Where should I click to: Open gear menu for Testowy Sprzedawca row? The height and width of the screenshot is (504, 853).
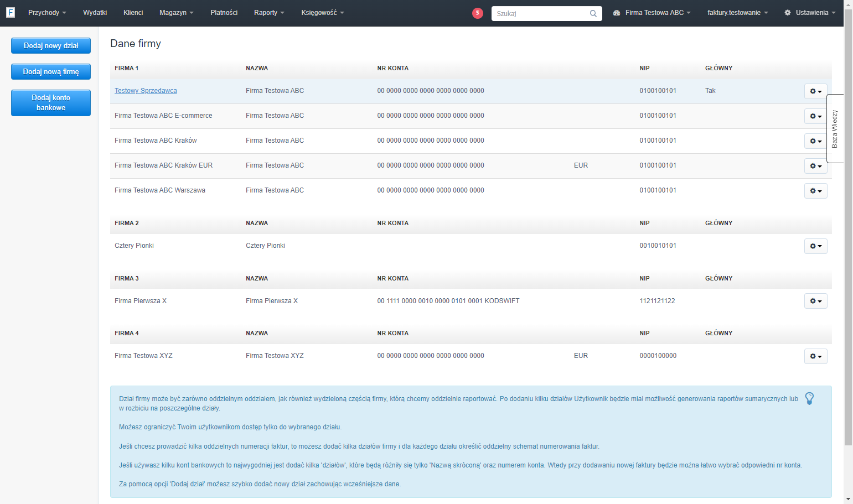tap(815, 91)
